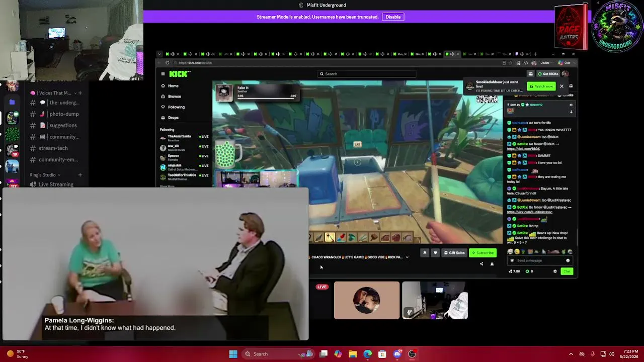Open Microsoft Edge from taskbar
The width and height of the screenshot is (644, 362).
(x=368, y=354)
